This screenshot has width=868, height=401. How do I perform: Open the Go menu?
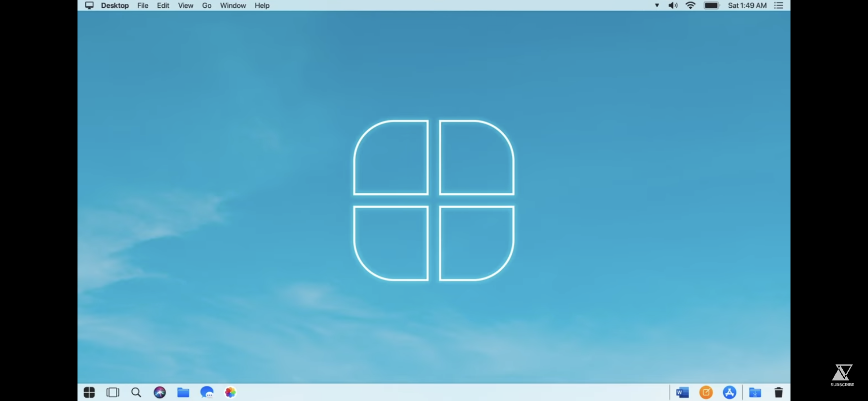point(207,5)
